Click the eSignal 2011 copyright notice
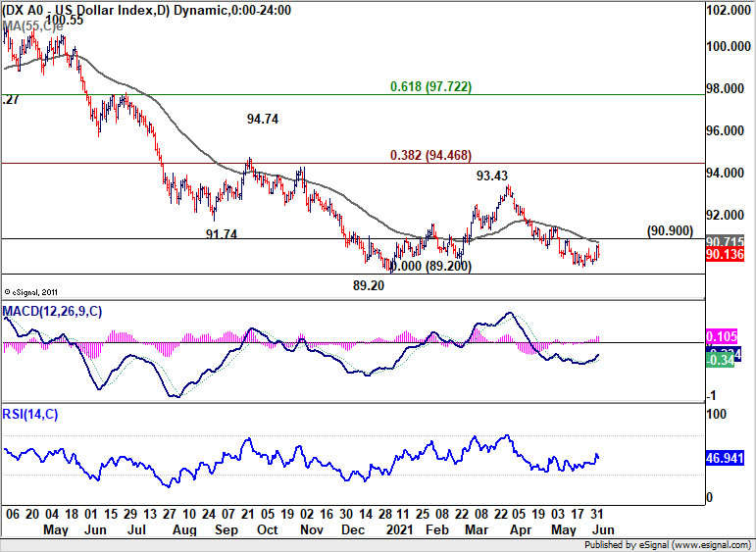 [30, 292]
